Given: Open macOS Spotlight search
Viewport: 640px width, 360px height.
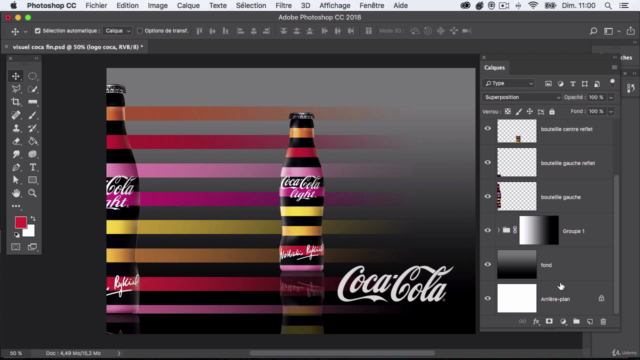Looking at the screenshot, I should click(608, 6).
